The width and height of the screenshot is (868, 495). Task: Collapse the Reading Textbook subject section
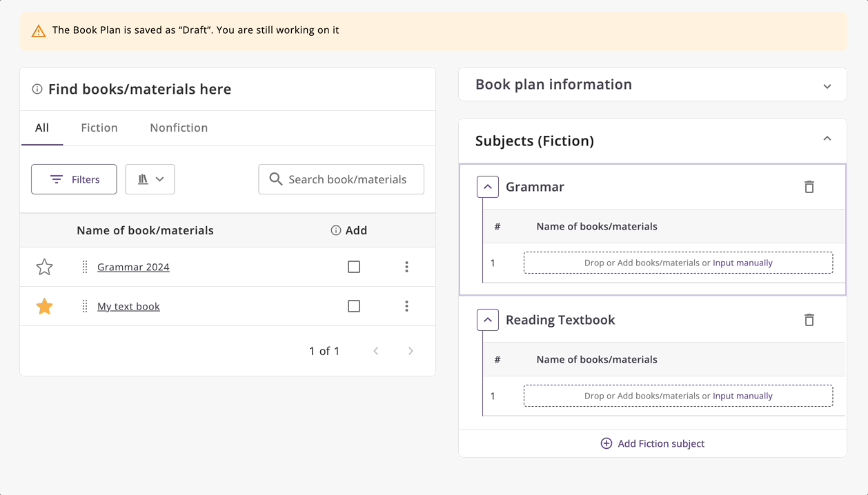[x=488, y=320]
